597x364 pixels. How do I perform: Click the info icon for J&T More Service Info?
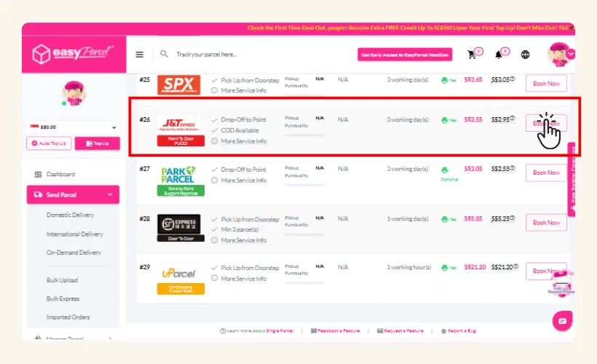tap(214, 141)
